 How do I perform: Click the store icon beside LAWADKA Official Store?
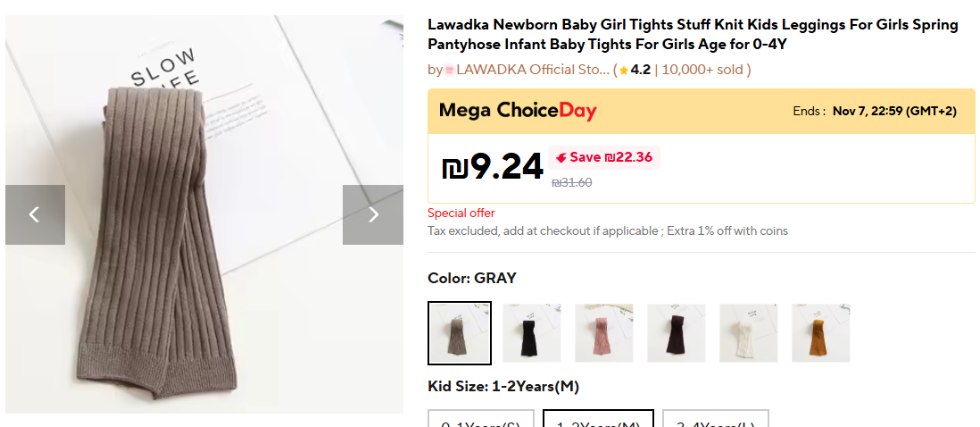point(450,70)
